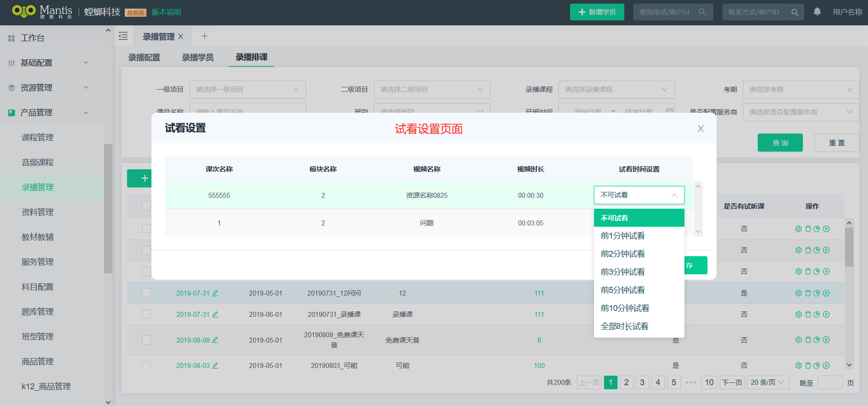Screen dimensions: 868x406
Task: Click pencil icon beside 2019-08-09 date
Action: tap(215, 339)
